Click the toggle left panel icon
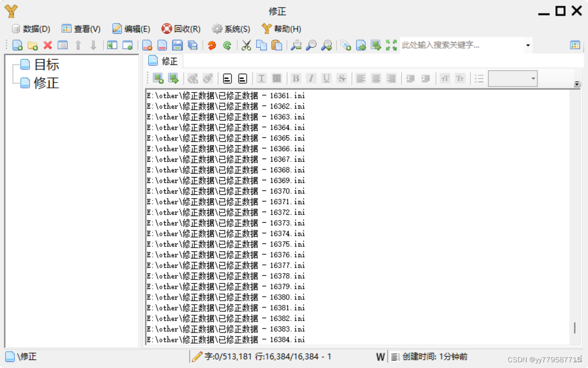The height and width of the screenshot is (368, 588). pyautogui.click(x=112, y=45)
